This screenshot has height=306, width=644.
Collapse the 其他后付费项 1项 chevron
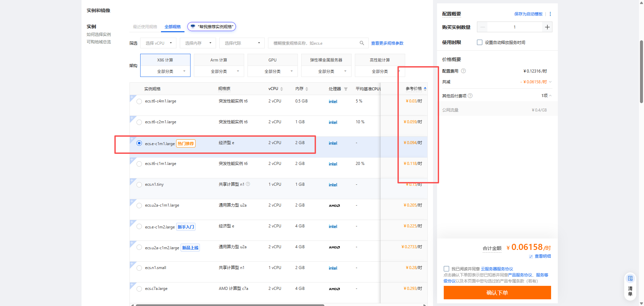click(x=550, y=96)
